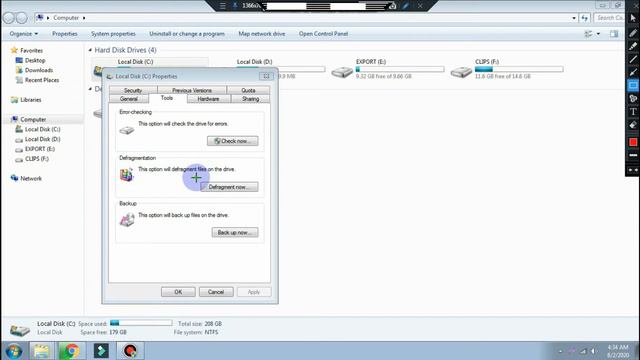The height and width of the screenshot is (360, 640).
Task: Select CLIPS (F:) in navigation pane
Action: [32, 159]
